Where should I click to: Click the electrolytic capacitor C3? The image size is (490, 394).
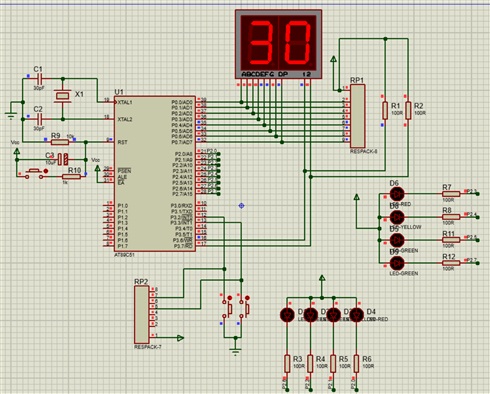pyautogui.click(x=63, y=159)
